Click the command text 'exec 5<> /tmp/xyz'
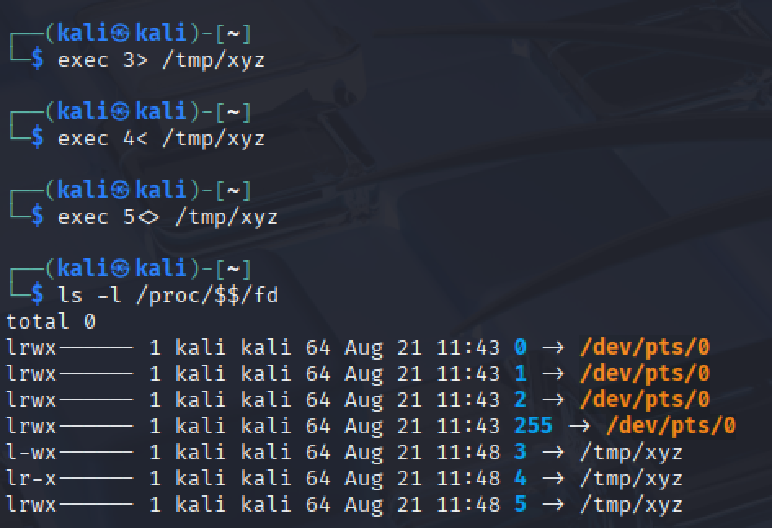Image resolution: width=773 pixels, height=528 pixels. tap(168, 217)
